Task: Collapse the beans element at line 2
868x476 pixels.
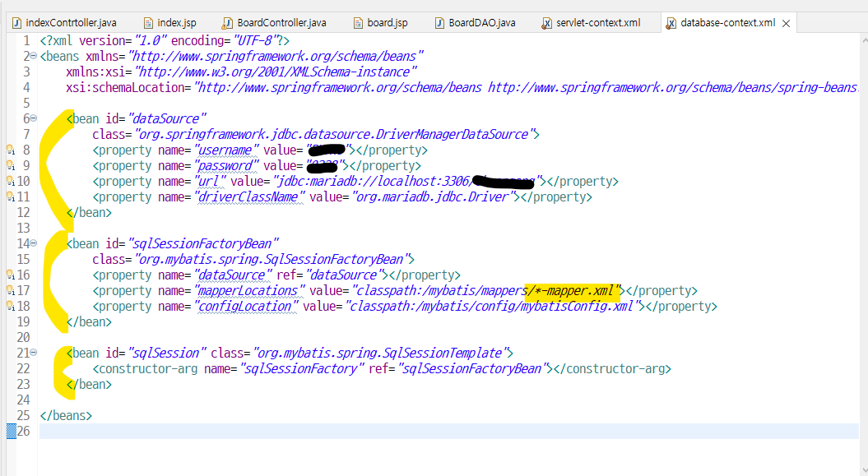Action: click(33, 56)
